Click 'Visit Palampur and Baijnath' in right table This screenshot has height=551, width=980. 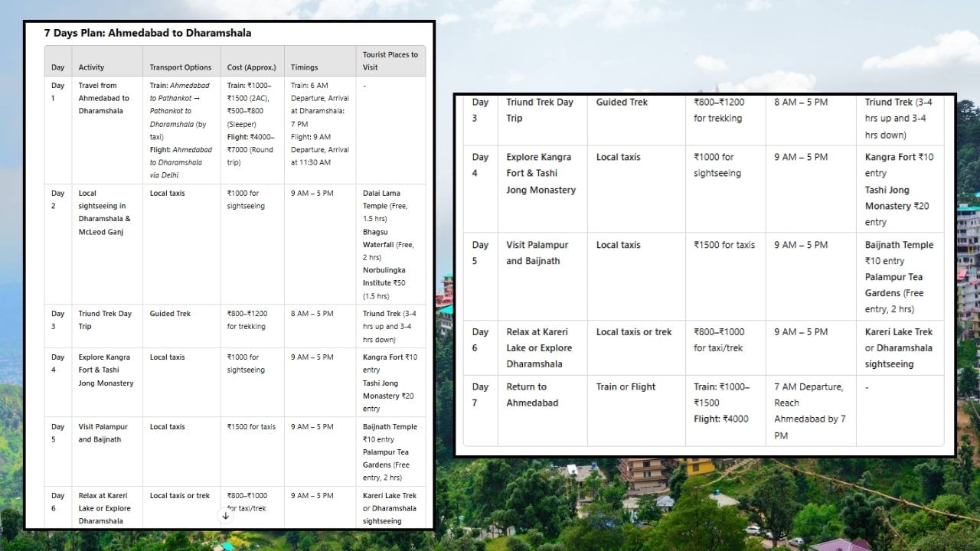[x=537, y=253]
